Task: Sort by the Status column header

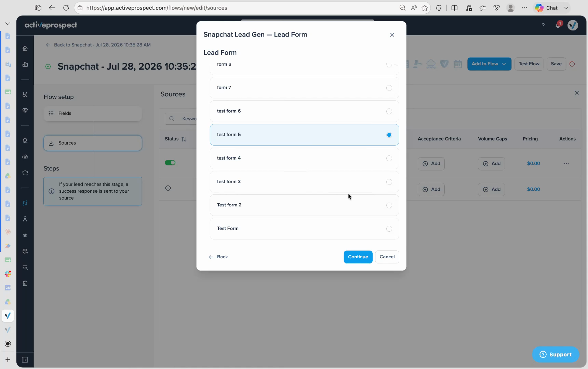Action: (x=175, y=139)
